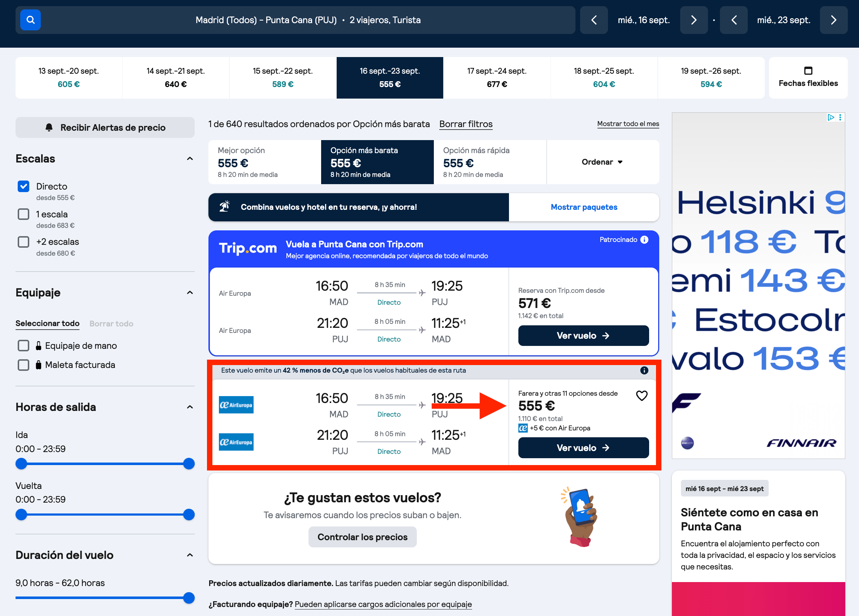Click Controlar los precios button
The image size is (859, 616).
[x=362, y=537]
